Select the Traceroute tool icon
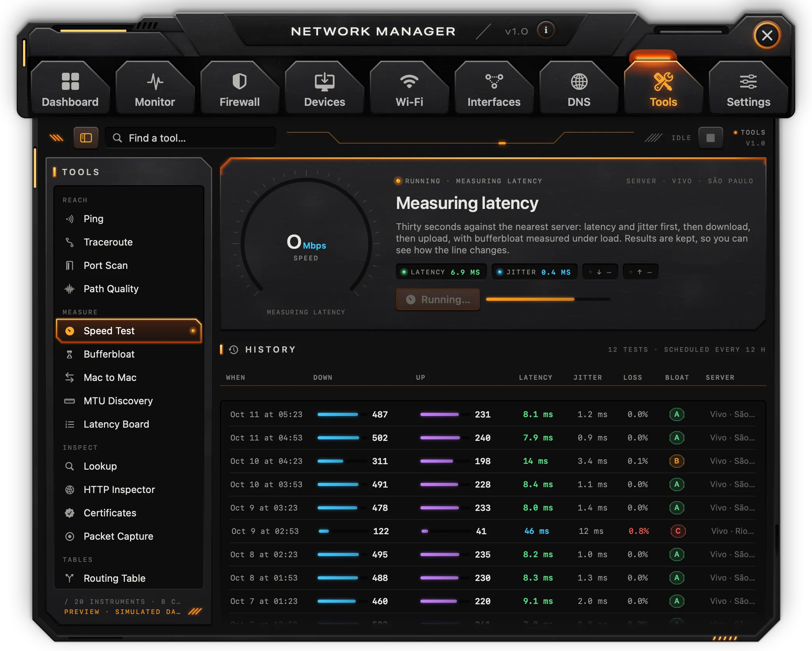812x651 pixels. pyautogui.click(x=70, y=242)
